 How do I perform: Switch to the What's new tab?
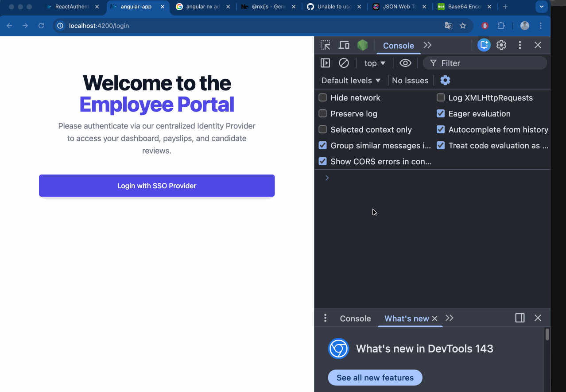tap(406, 318)
